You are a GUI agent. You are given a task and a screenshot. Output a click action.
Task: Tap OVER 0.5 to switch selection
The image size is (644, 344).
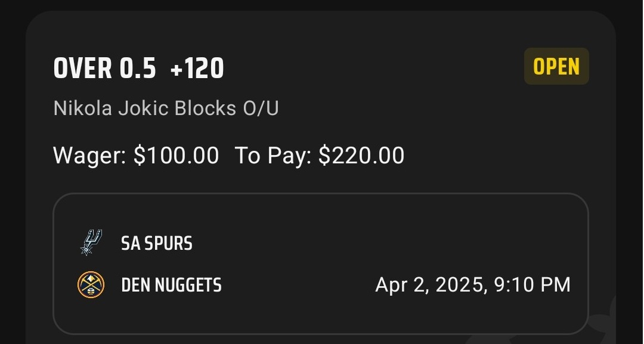pos(106,68)
